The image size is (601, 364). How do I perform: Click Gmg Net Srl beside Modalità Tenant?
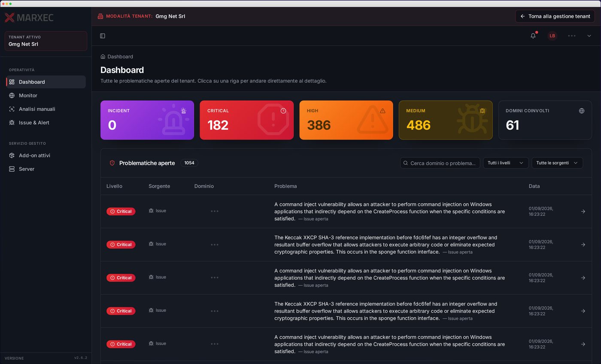click(x=170, y=16)
